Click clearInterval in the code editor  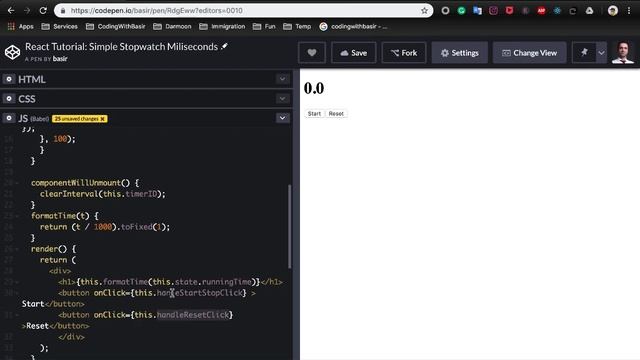(x=69, y=194)
